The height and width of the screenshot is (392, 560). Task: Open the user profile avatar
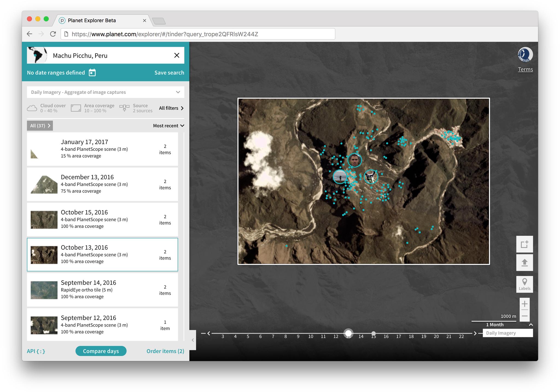pyautogui.click(x=525, y=55)
